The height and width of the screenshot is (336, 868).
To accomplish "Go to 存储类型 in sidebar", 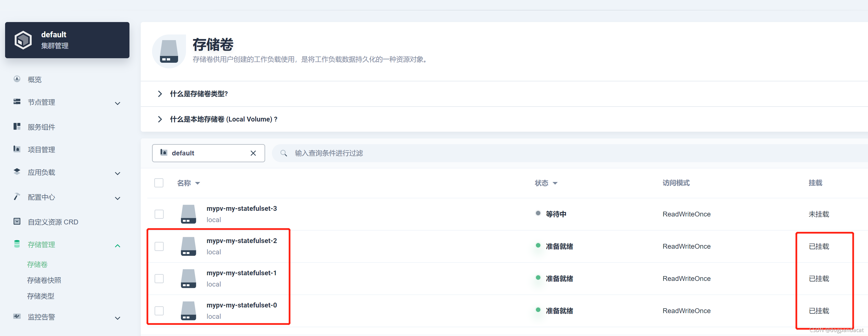I will click(40, 296).
